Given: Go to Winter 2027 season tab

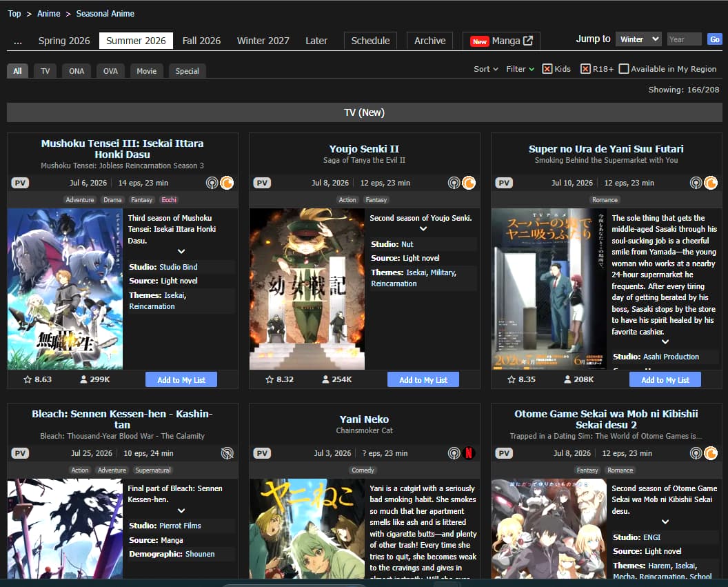Looking at the screenshot, I should click(263, 41).
